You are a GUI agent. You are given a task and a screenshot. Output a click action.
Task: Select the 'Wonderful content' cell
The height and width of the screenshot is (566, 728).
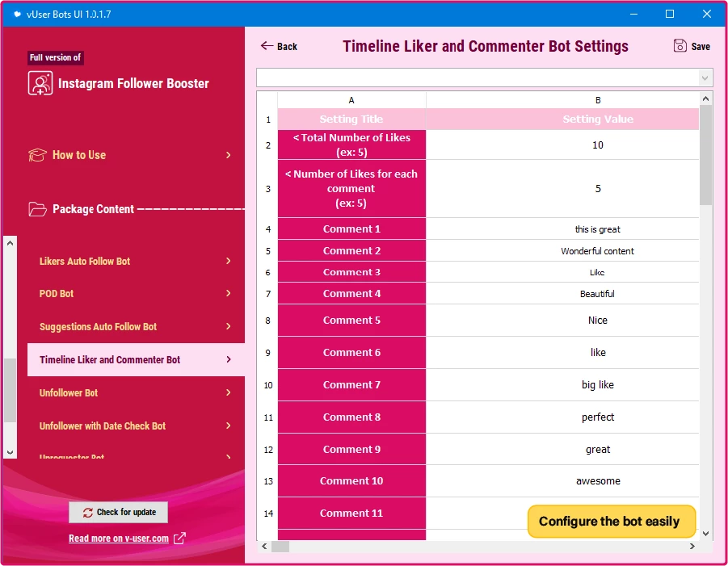point(562,251)
